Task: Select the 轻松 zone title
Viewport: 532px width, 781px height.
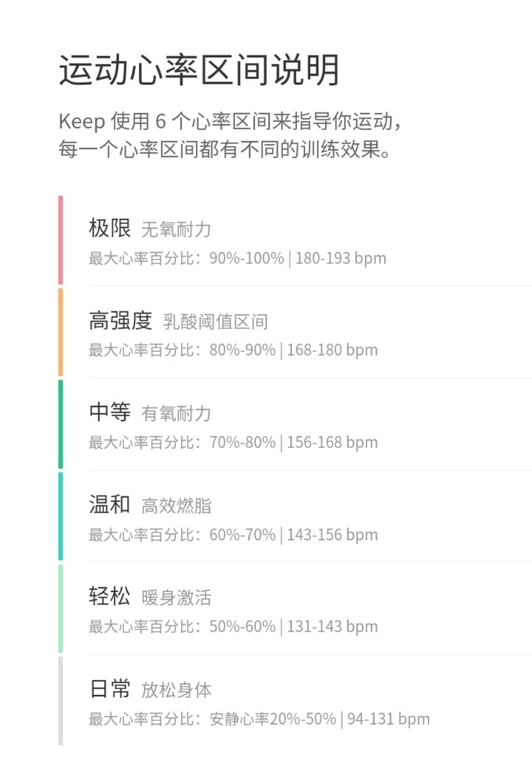Action: tap(109, 596)
